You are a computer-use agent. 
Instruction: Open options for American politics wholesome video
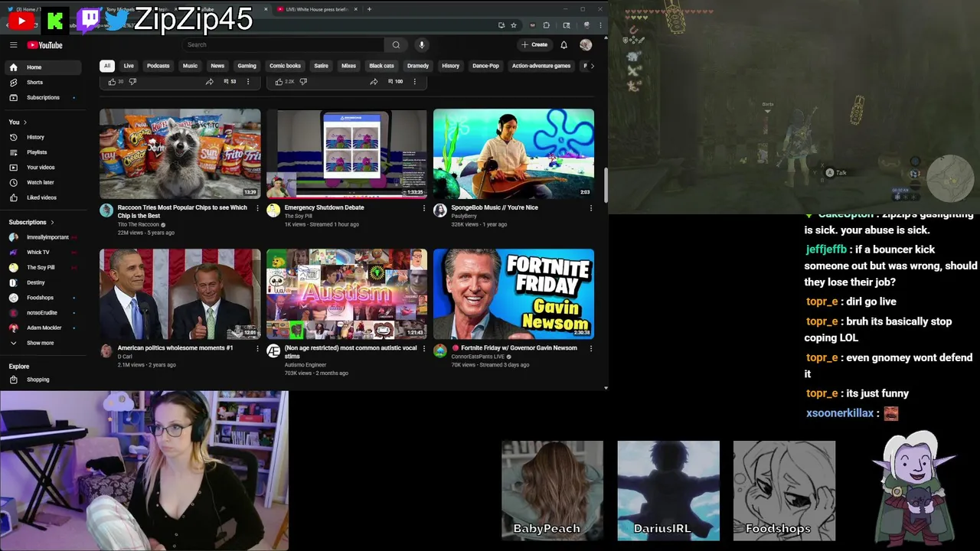(256, 348)
